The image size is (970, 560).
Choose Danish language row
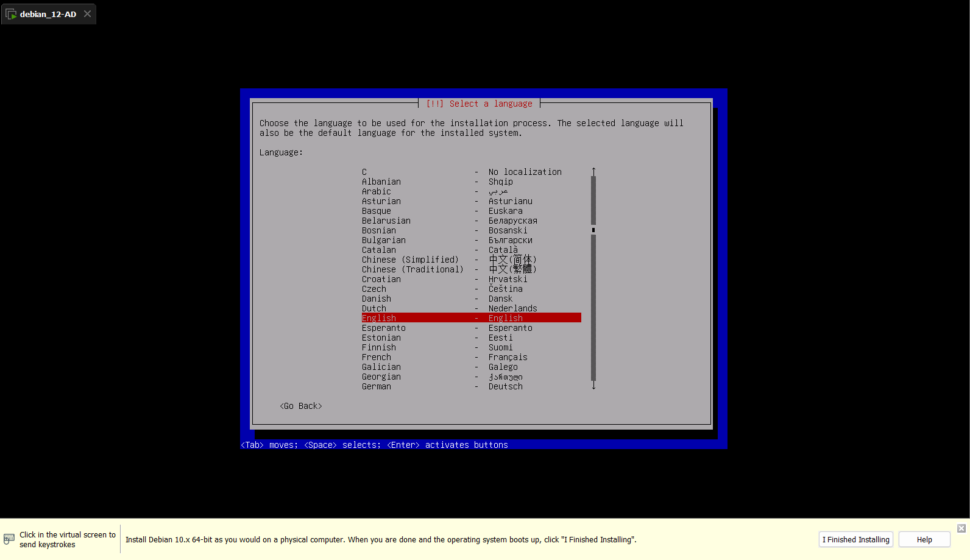click(471, 299)
